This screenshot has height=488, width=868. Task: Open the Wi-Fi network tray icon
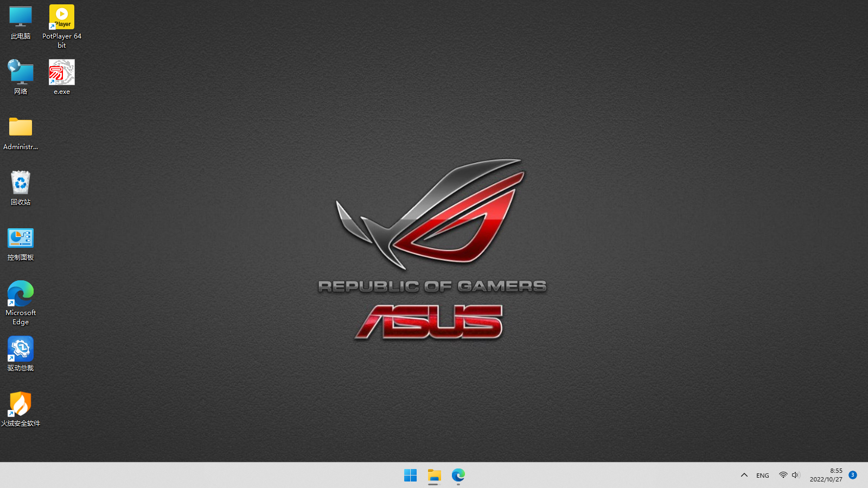pyautogui.click(x=783, y=475)
